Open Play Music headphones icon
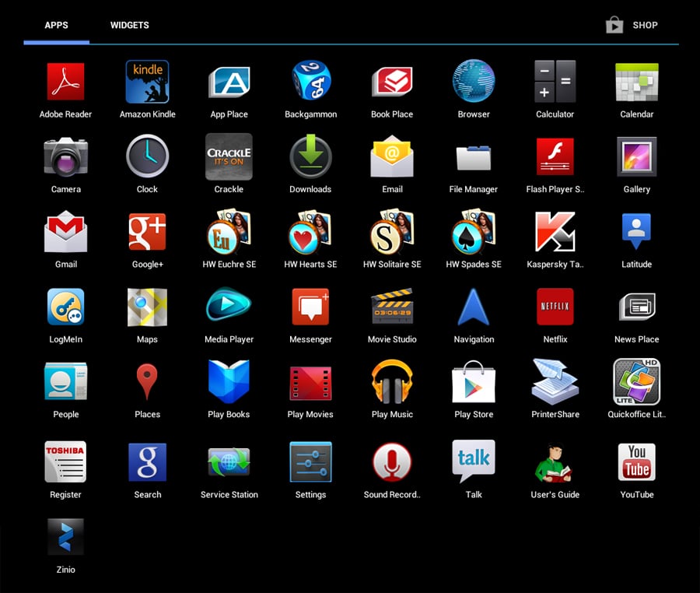The height and width of the screenshot is (593, 700). point(392,382)
